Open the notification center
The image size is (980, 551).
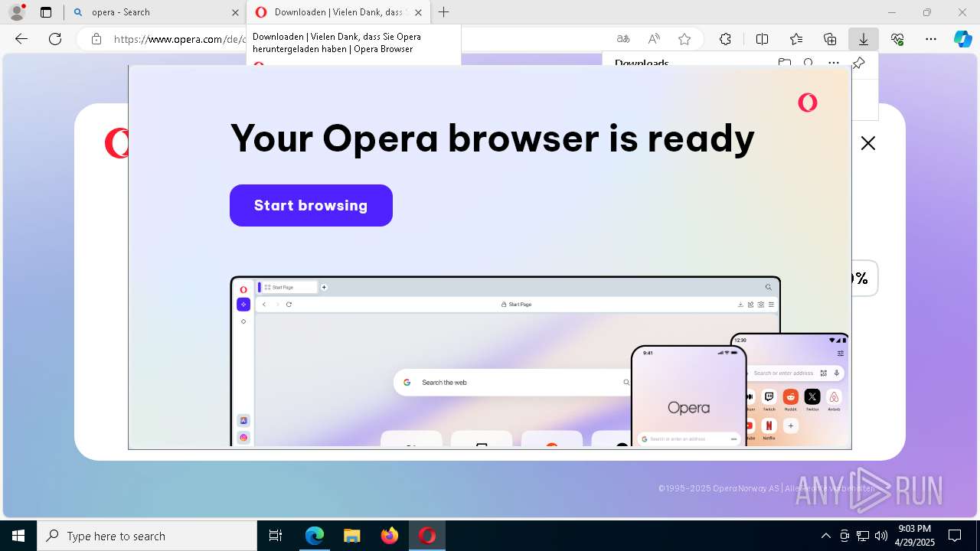[x=955, y=536]
